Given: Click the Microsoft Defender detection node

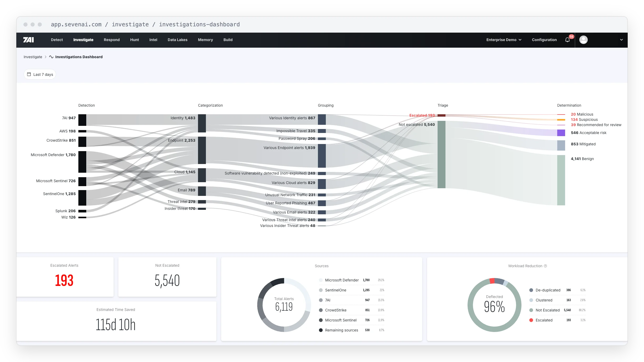Looking at the screenshot, I should coord(82,162).
